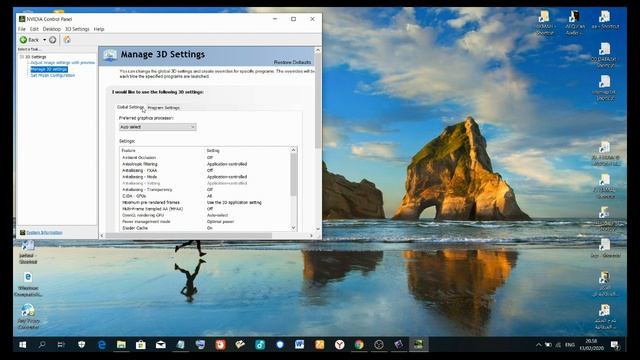Click the NVIDIA Control Panel taskbar icon
640x360 pixels.
pos(419,345)
